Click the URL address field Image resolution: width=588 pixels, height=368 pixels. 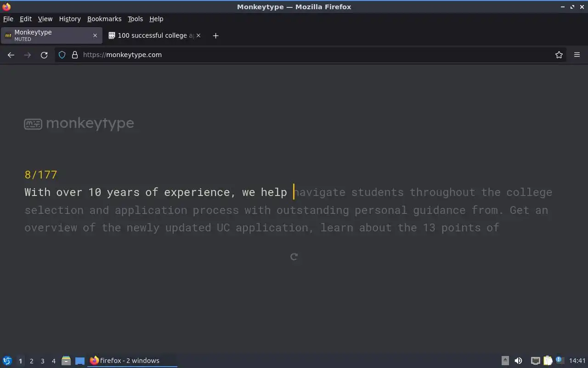click(x=311, y=55)
